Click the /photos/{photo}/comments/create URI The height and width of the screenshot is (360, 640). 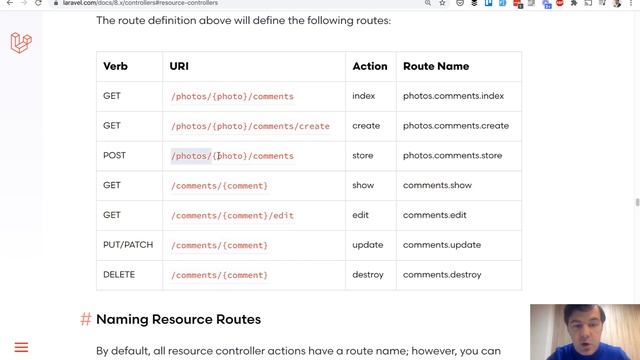[250, 126]
